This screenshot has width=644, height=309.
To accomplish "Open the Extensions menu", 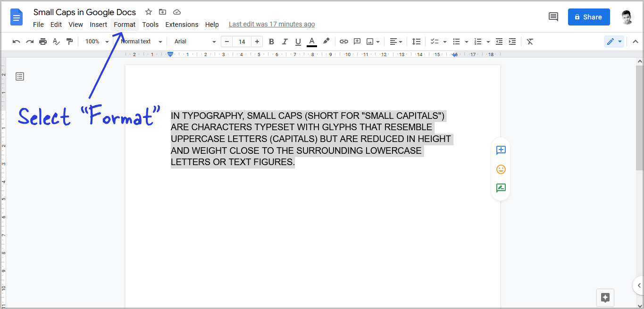I will (x=182, y=25).
